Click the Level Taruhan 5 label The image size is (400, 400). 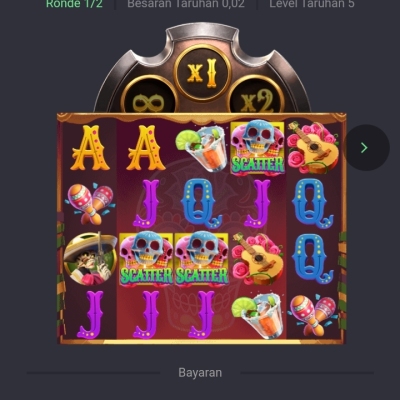[312, 4]
